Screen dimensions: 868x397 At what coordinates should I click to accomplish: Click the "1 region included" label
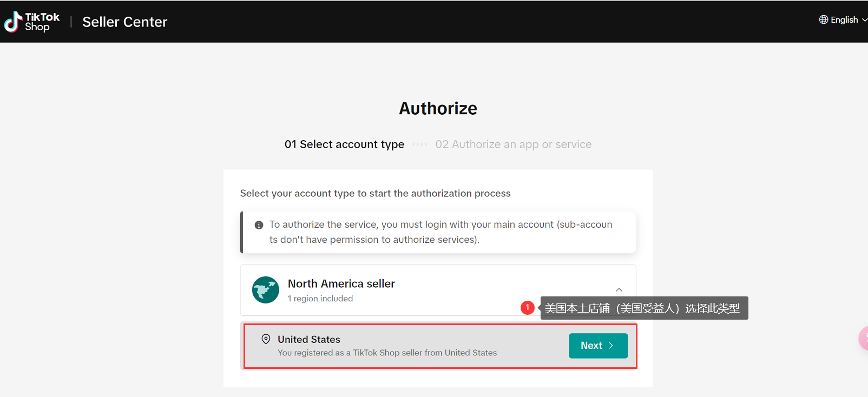tap(320, 299)
